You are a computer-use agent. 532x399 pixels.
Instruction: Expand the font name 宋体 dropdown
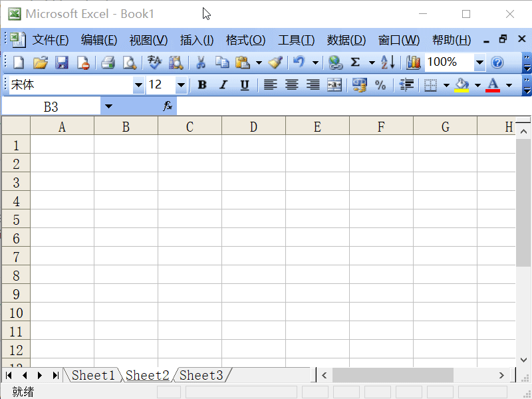pos(138,84)
